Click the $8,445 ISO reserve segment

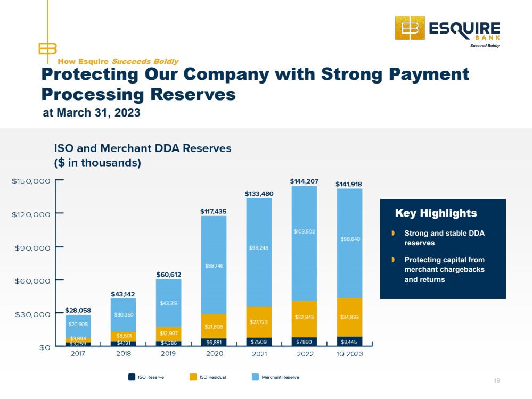[x=349, y=342]
